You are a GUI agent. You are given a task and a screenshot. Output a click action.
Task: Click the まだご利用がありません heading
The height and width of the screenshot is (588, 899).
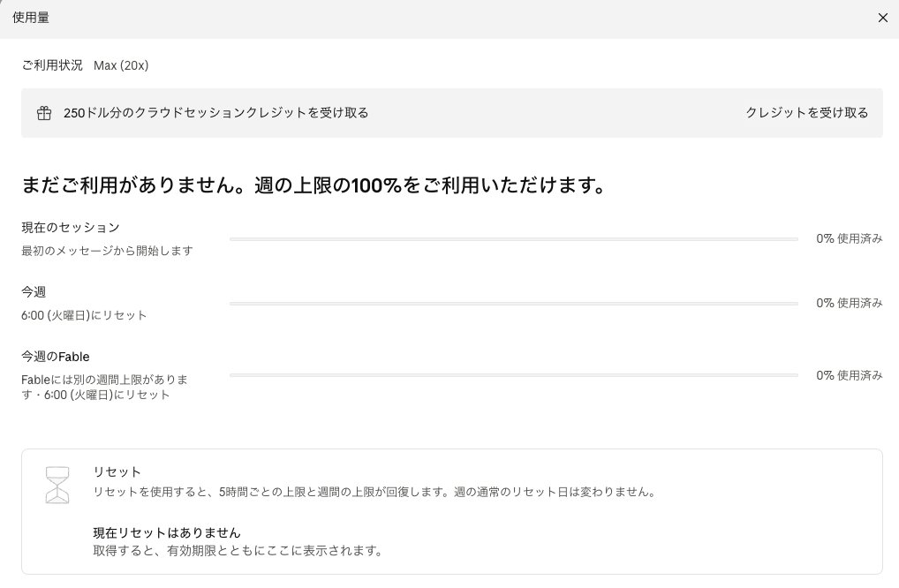[314, 185]
